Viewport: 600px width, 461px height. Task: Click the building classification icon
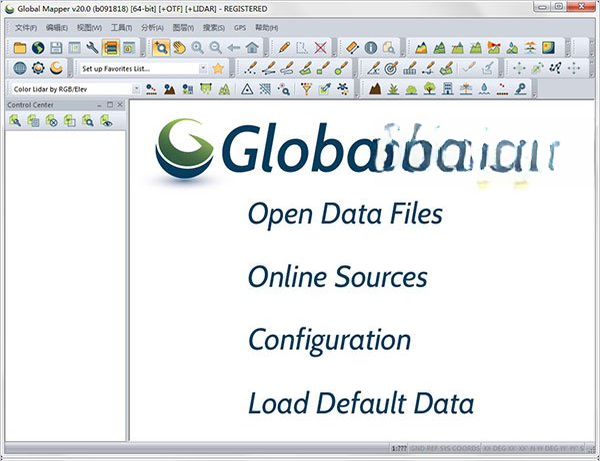tap(448, 89)
